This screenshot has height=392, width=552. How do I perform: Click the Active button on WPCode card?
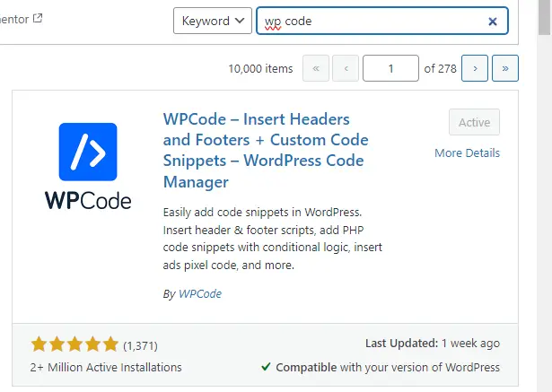474,123
